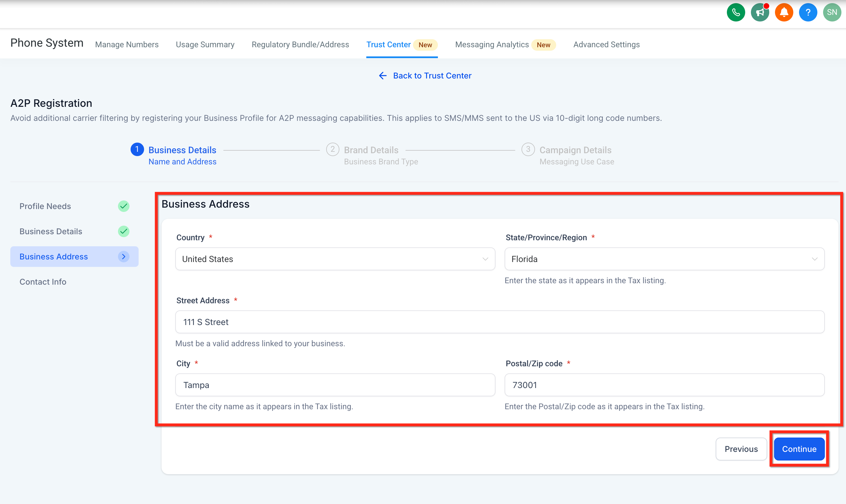This screenshot has height=504, width=846.
Task: Open the megaphone announcements icon
Action: (x=760, y=13)
